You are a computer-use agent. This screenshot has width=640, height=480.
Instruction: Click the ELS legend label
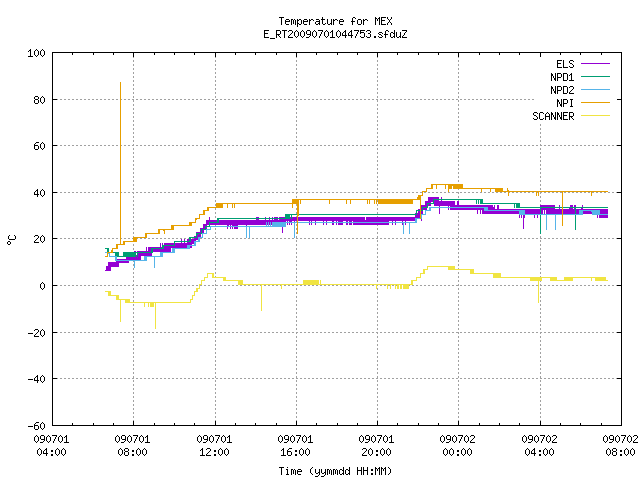(x=565, y=64)
